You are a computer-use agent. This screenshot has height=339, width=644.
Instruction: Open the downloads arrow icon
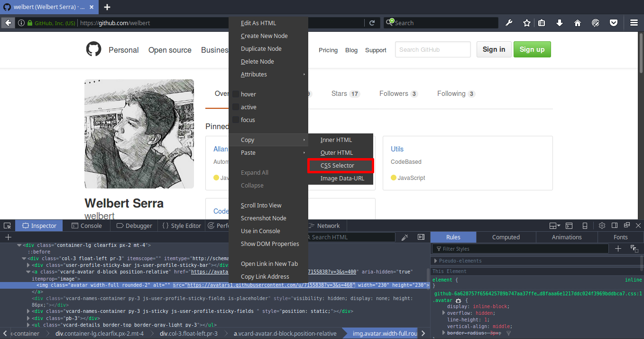pos(560,23)
